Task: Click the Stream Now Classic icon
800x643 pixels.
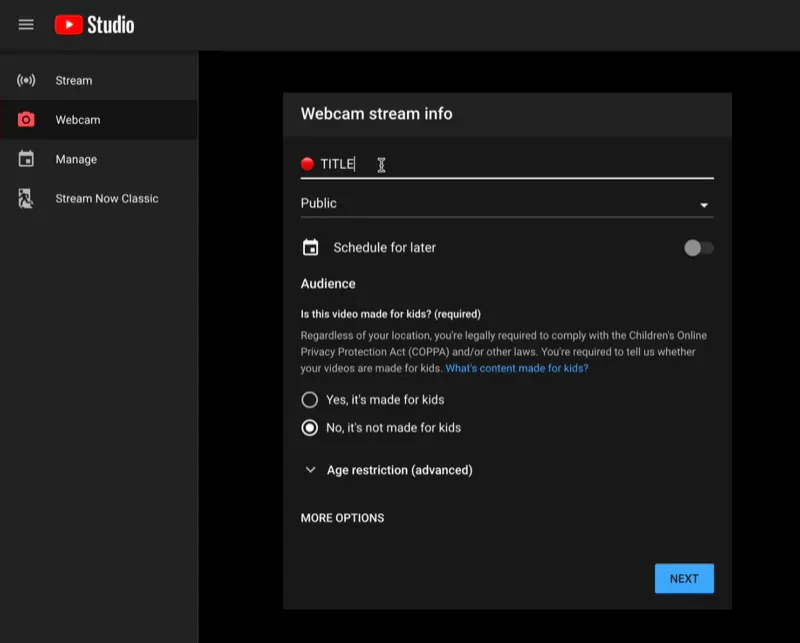Action: coord(26,198)
